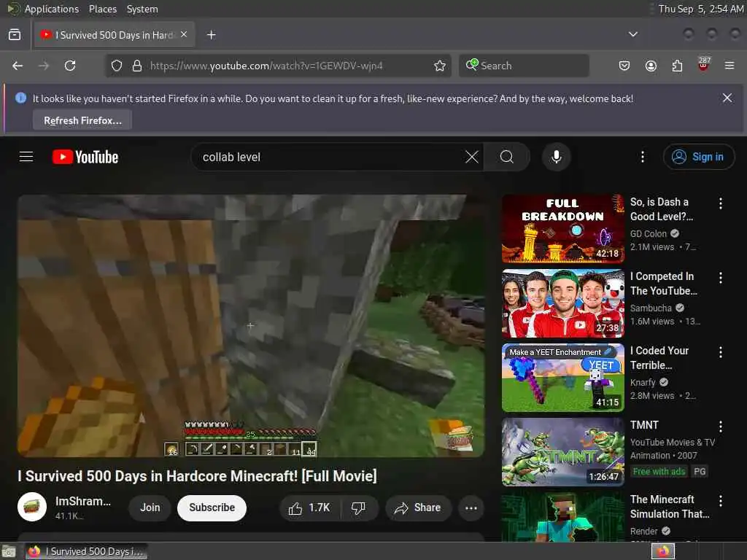Go to YouTube home via logo
Image resolution: width=747 pixels, height=560 pixels.
(x=85, y=157)
